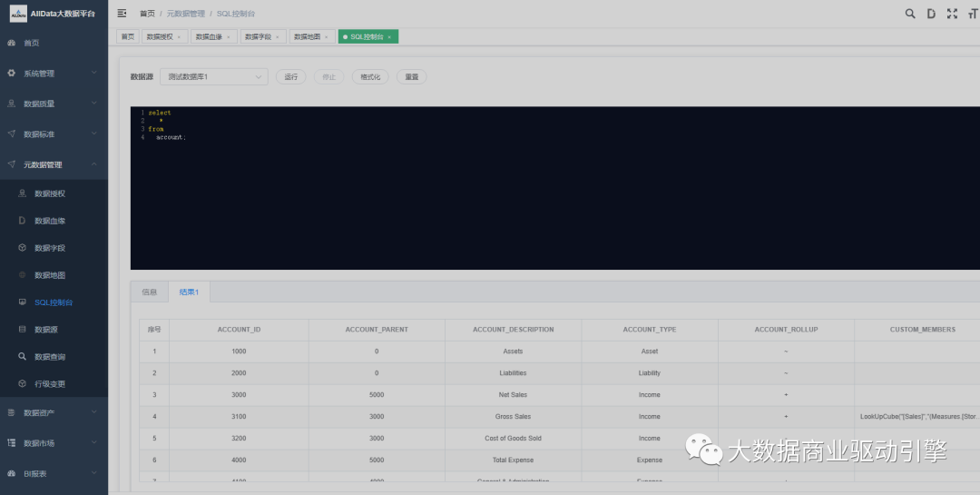
Task: Open the font size icon in header
Action: [x=973, y=14]
